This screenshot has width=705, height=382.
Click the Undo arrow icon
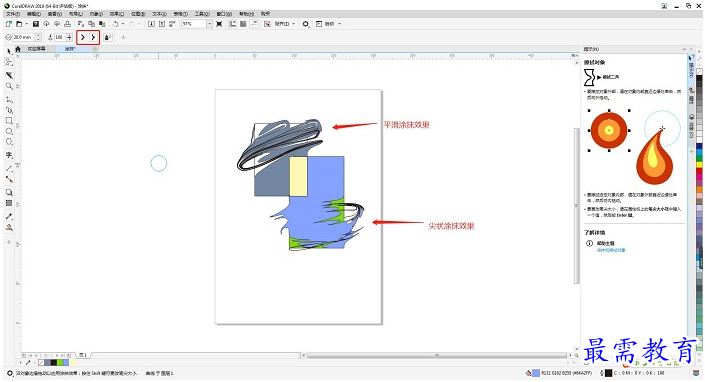[x=116, y=24]
